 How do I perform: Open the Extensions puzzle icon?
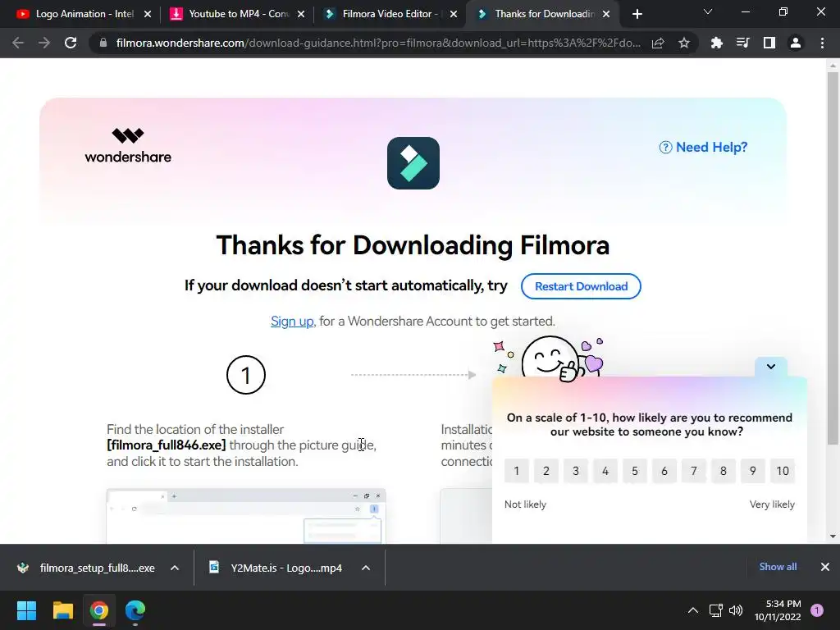pos(716,43)
